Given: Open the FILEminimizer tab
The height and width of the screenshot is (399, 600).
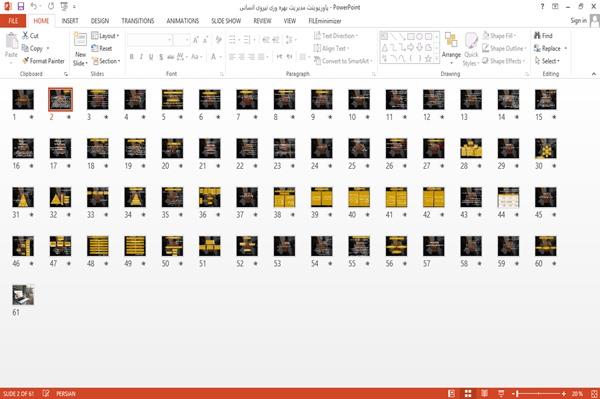Looking at the screenshot, I should coord(324,21).
